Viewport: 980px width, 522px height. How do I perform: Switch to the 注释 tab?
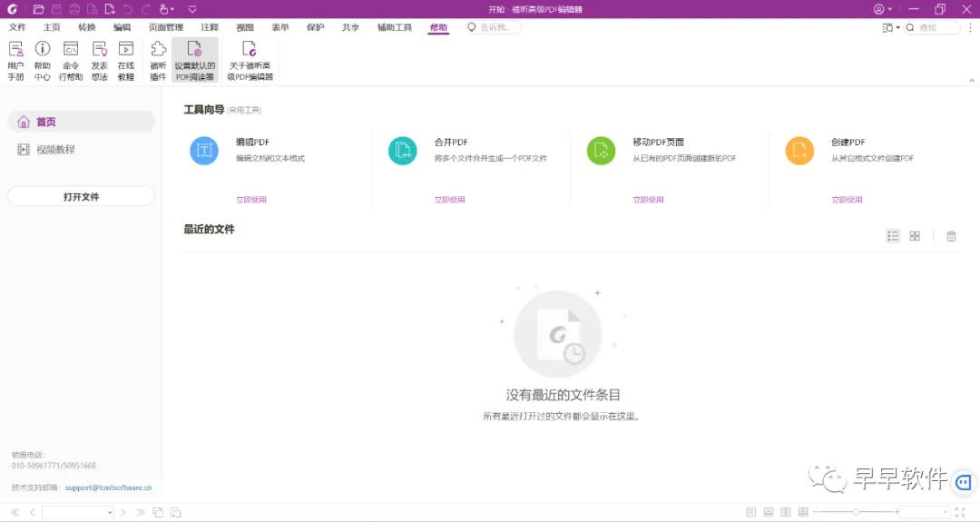click(x=210, y=27)
